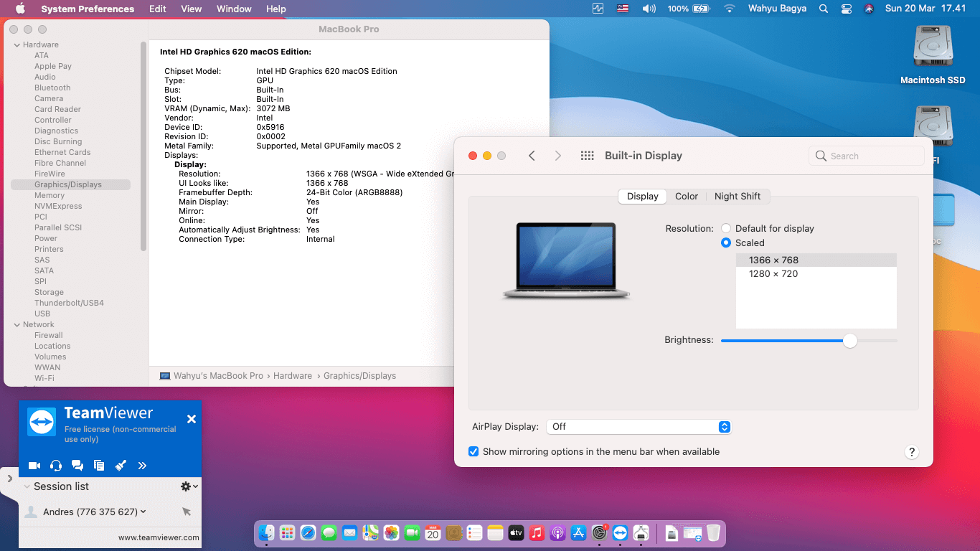Switch to the Color tab
Image resolution: width=980 pixels, height=551 pixels.
tap(687, 196)
